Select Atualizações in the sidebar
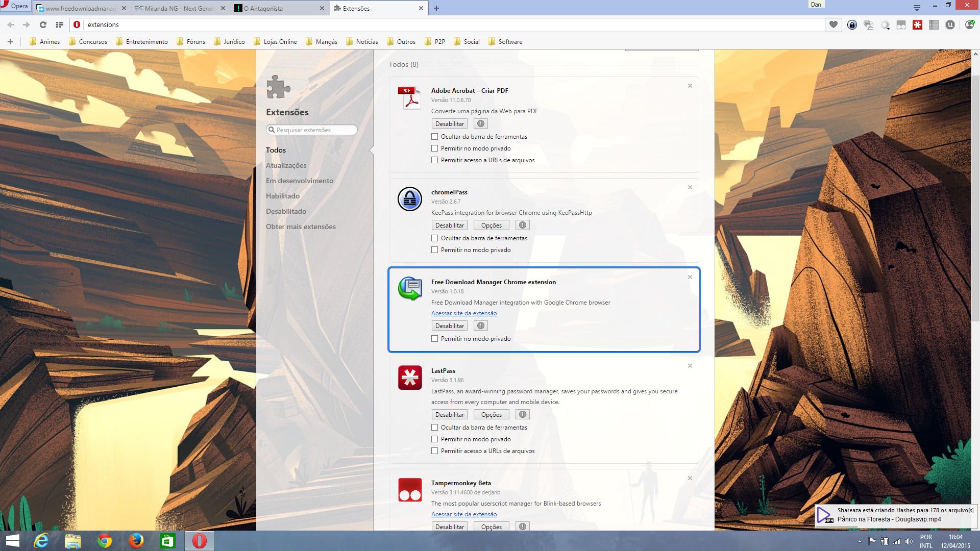This screenshot has height=551, width=980. click(286, 165)
